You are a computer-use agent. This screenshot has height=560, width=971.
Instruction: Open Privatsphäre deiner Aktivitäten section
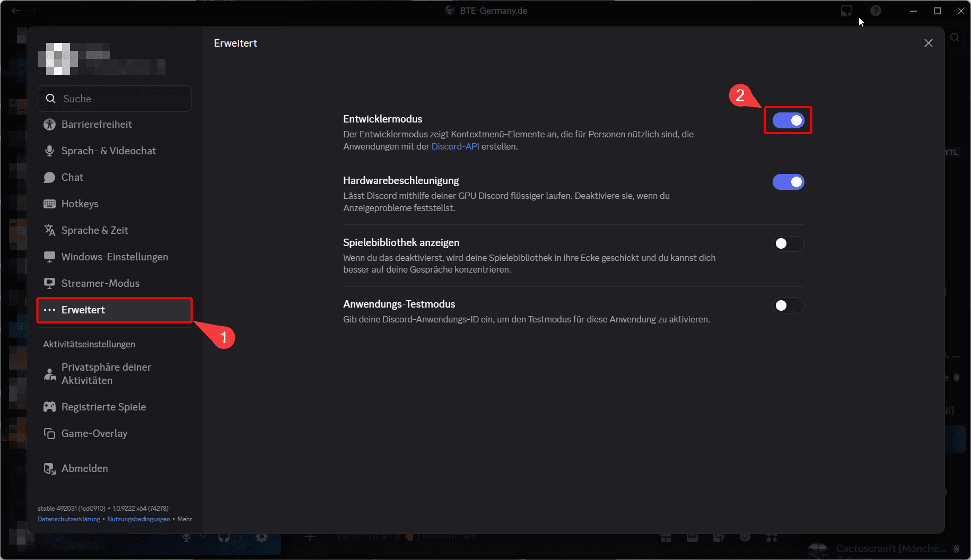click(106, 374)
